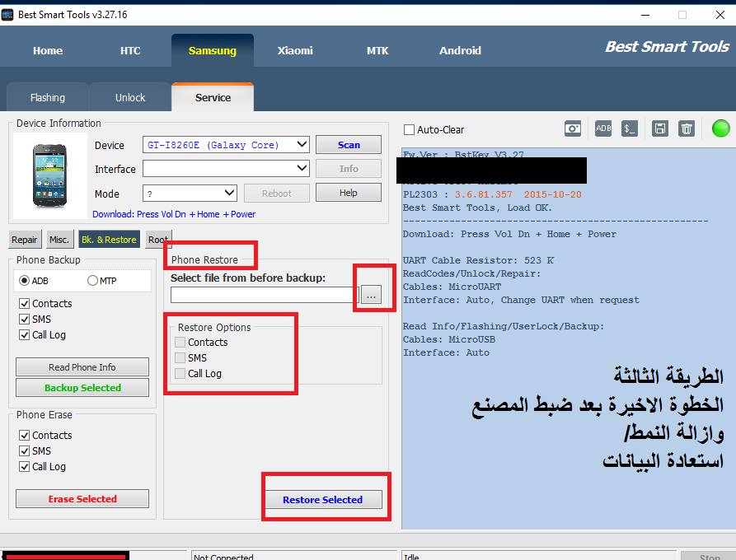The height and width of the screenshot is (560, 736).
Task: Click Read Phone Info button
Action: pos(82,366)
